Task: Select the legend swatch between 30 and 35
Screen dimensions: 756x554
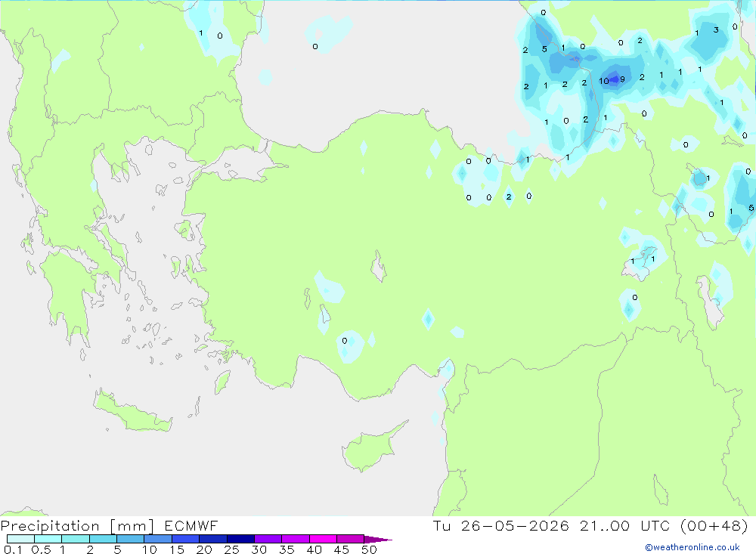Action: click(x=268, y=539)
